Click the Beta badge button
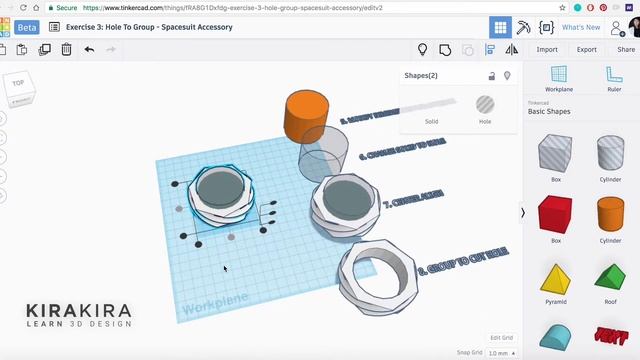Viewport: 640px width, 360px height. point(27,27)
